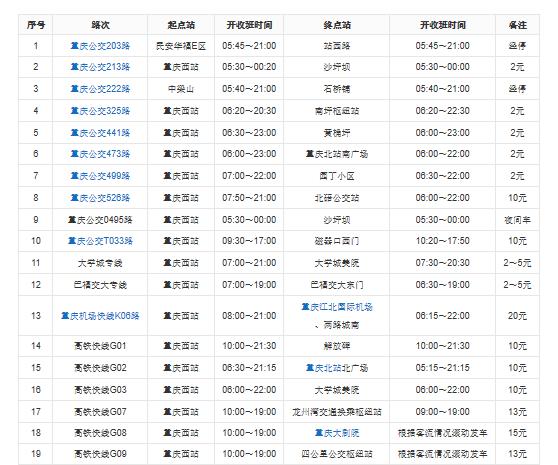The image size is (558, 465).
Task: Click the 石桥铺 terminal cell
Action: [x=337, y=89]
